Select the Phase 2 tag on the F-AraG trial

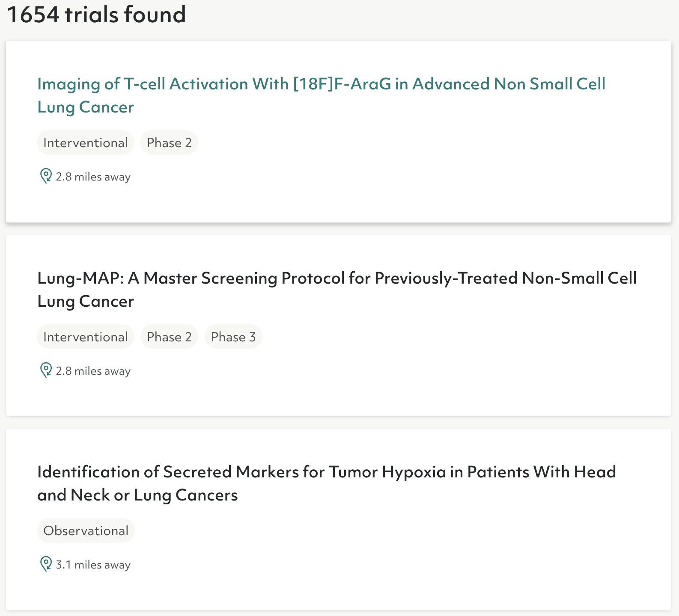(169, 143)
